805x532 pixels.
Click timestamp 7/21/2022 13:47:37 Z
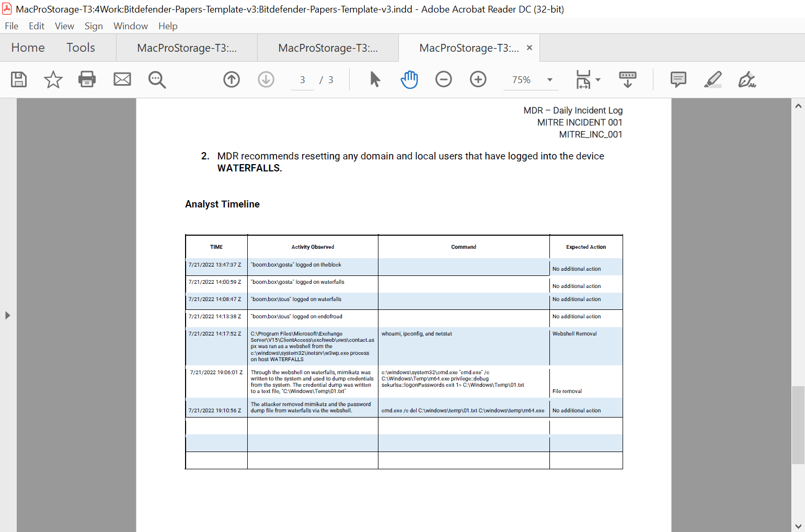click(x=215, y=265)
